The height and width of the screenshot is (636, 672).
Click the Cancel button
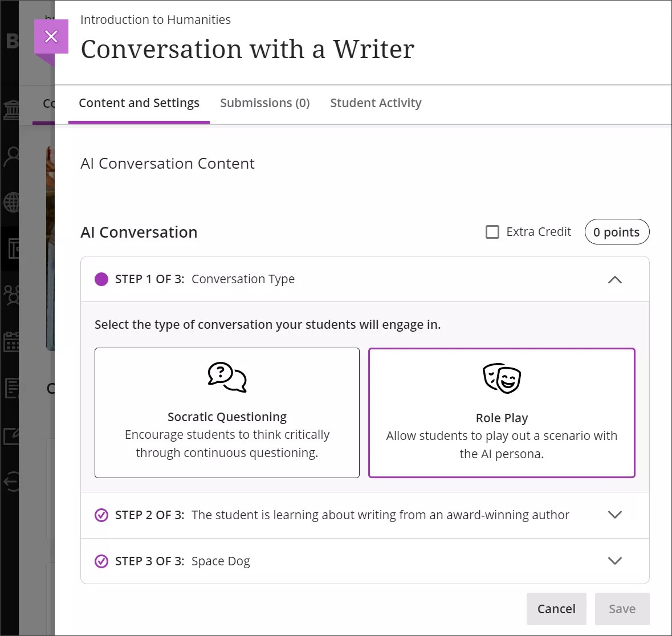point(556,609)
